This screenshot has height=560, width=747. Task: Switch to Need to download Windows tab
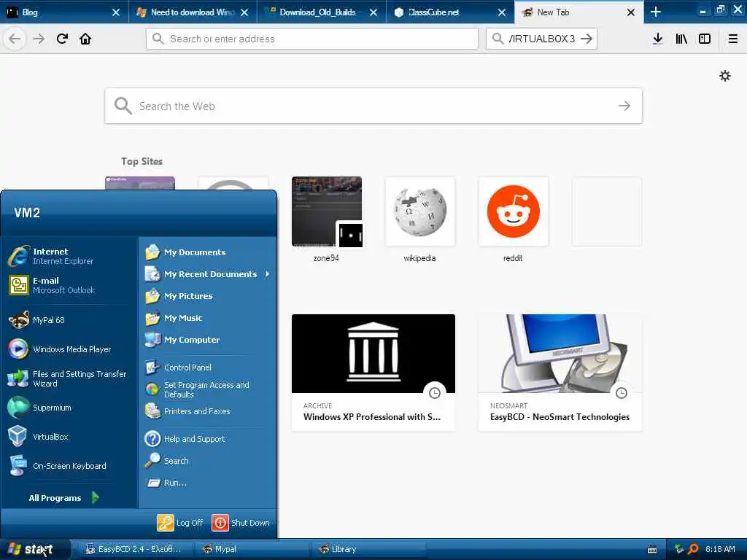click(193, 12)
